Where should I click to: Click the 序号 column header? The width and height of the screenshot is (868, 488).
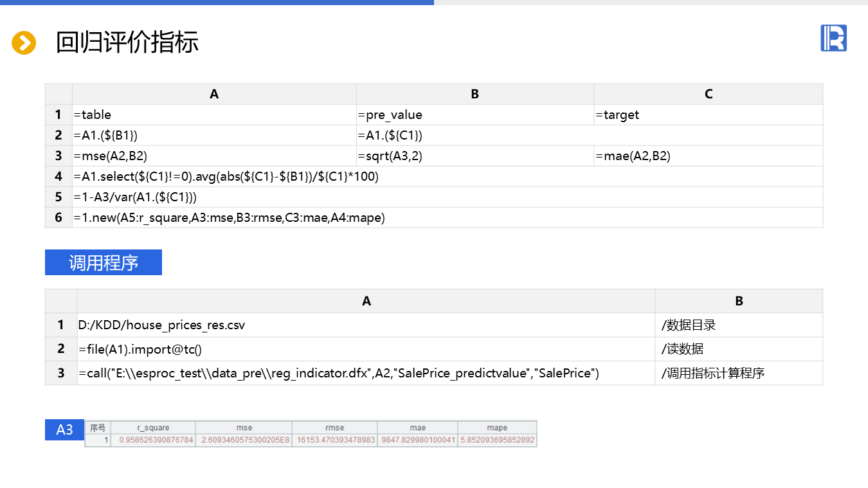[x=98, y=428]
